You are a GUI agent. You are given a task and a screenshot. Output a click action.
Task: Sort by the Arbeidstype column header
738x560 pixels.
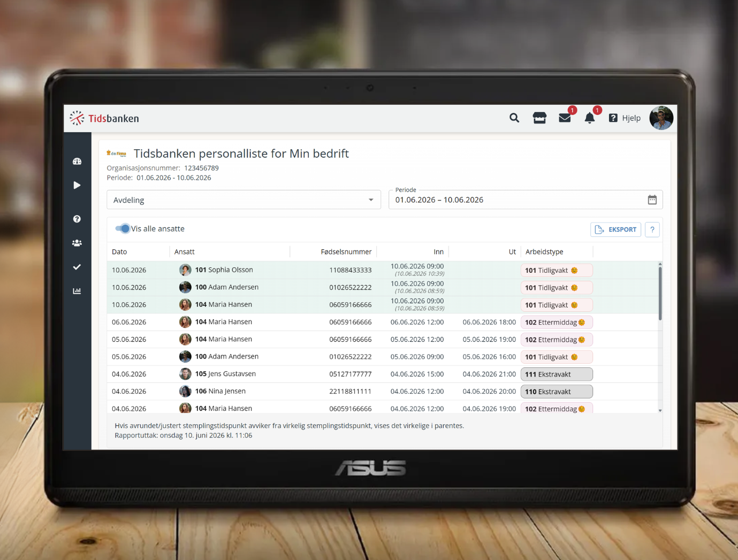tap(544, 252)
